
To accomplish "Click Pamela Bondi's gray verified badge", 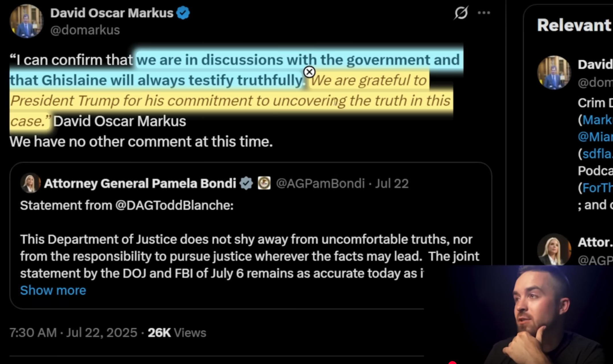I will tap(246, 183).
